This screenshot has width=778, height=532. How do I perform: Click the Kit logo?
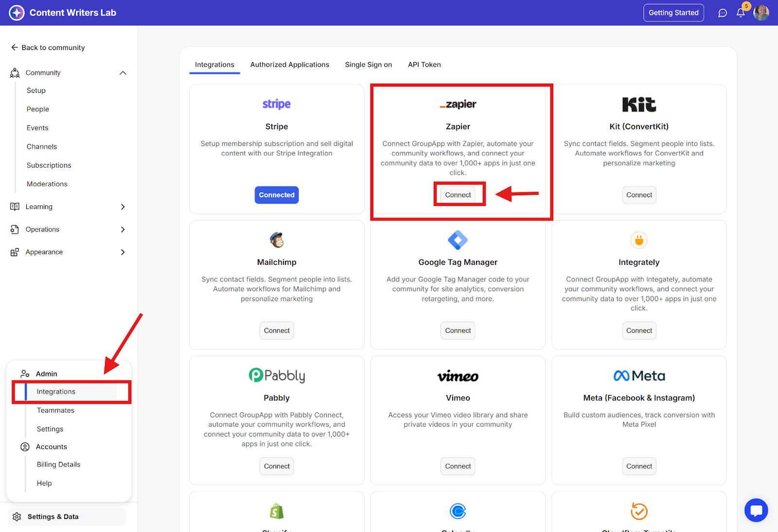tap(639, 104)
